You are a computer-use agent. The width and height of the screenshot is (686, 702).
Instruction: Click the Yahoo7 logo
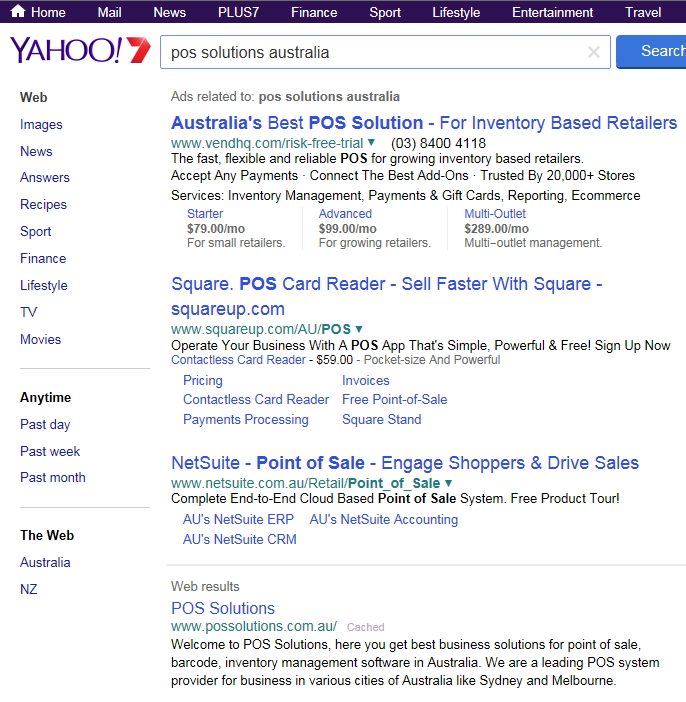pos(80,51)
